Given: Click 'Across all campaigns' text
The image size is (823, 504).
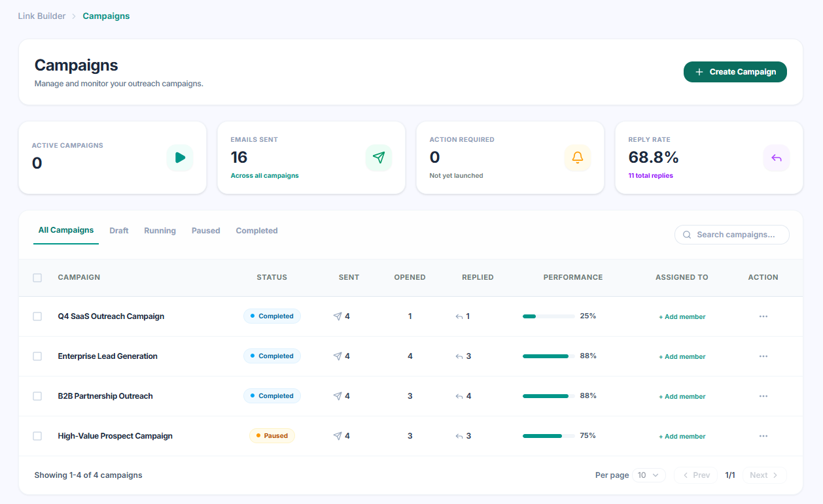Looking at the screenshot, I should coord(265,176).
